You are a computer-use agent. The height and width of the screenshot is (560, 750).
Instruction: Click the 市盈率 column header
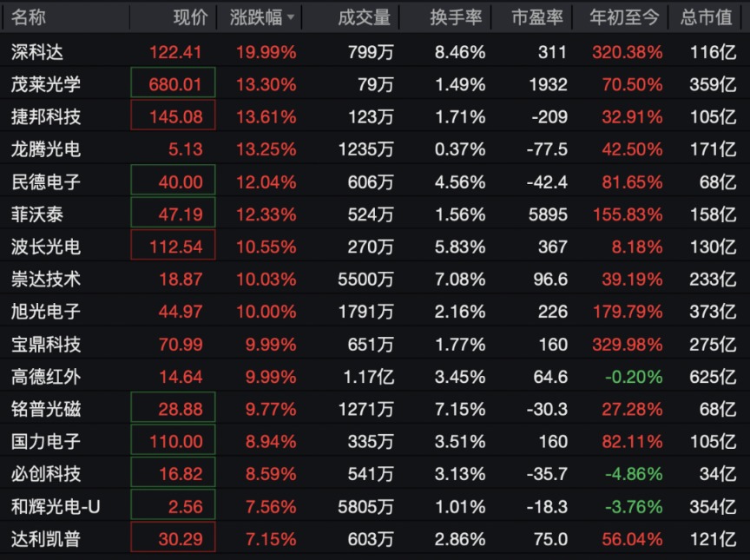click(x=537, y=17)
